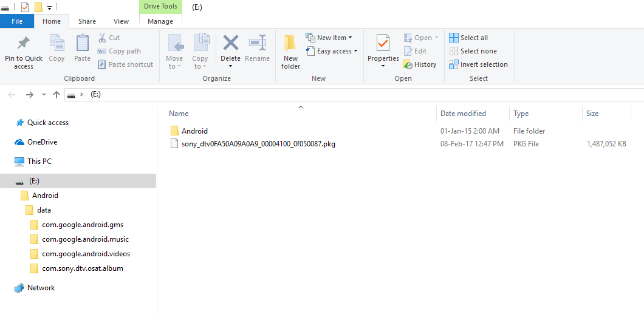Open the File menu

[17, 21]
